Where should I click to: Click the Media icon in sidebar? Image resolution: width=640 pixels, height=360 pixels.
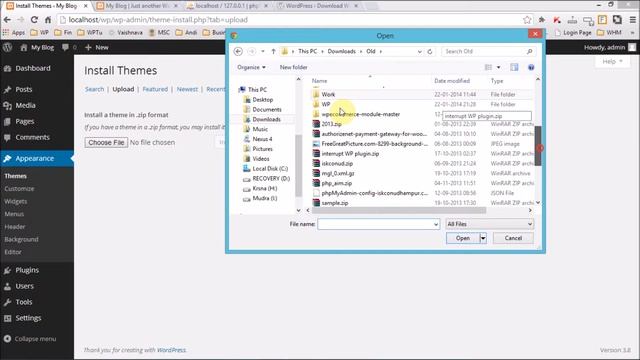pos(7,106)
